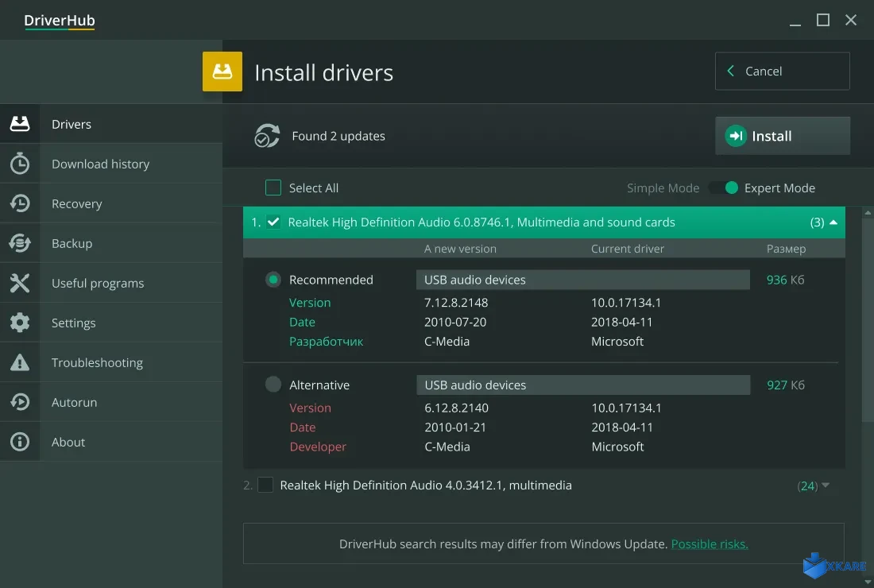Click the Download history clock icon
The image size is (874, 588).
pyautogui.click(x=20, y=164)
